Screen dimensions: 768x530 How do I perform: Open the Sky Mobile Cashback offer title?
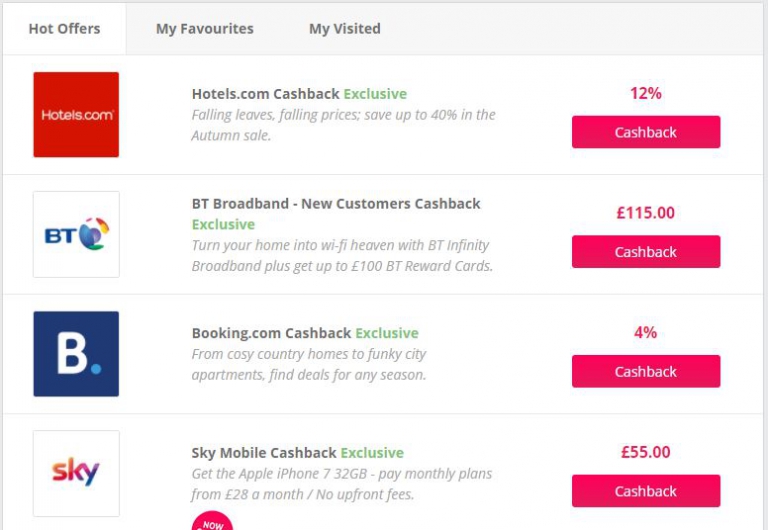[264, 453]
